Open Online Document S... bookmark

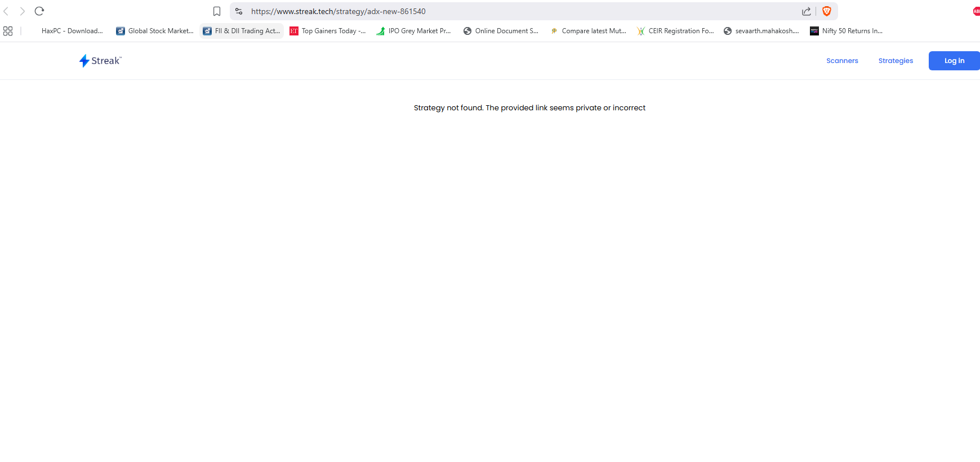pos(501,31)
